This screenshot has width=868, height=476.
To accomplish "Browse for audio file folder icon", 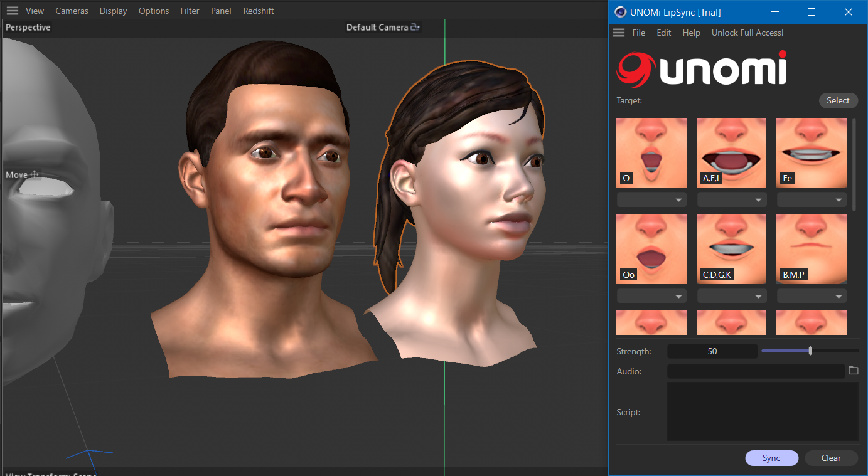I will (853, 371).
